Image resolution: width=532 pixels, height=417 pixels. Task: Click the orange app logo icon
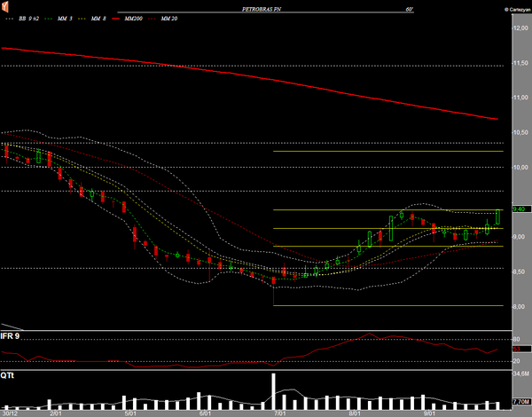pyautogui.click(x=7, y=8)
